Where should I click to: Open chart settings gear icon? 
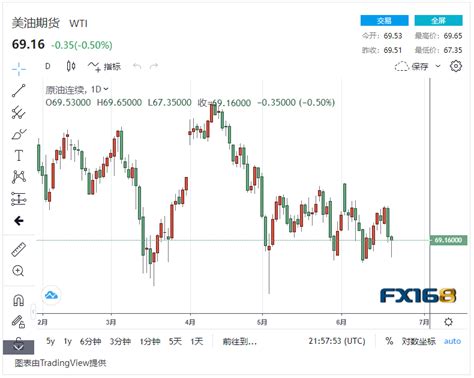coord(456,66)
